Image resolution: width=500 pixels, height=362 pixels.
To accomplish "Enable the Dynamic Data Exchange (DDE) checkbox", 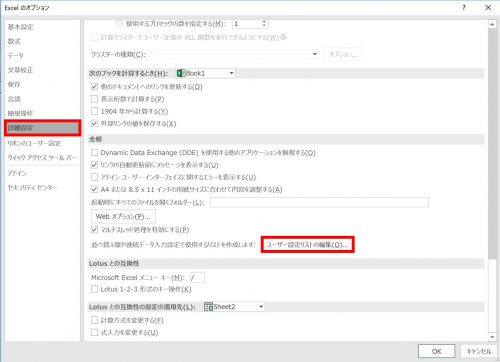I will click(x=94, y=153).
